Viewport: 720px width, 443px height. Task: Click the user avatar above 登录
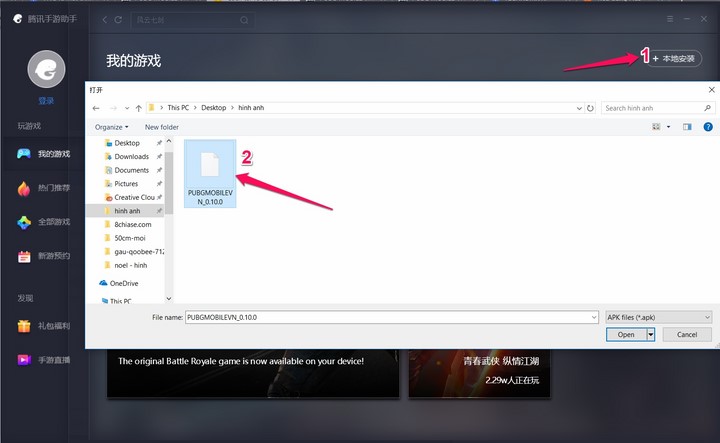46,69
